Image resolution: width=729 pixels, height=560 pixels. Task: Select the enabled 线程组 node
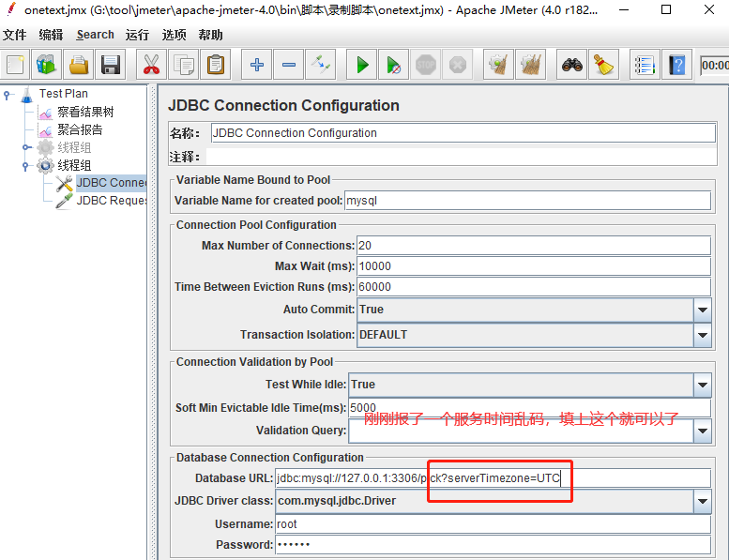[x=74, y=165]
